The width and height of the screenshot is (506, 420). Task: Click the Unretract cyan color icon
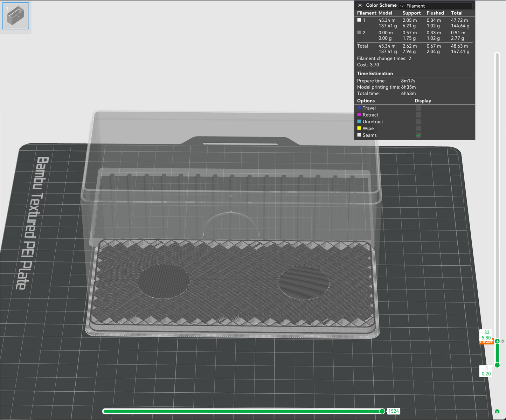[359, 121]
